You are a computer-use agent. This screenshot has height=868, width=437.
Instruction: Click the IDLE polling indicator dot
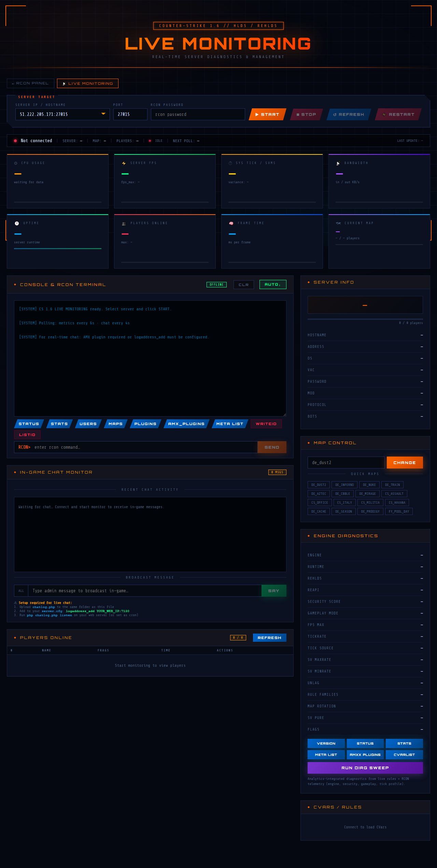coord(150,141)
